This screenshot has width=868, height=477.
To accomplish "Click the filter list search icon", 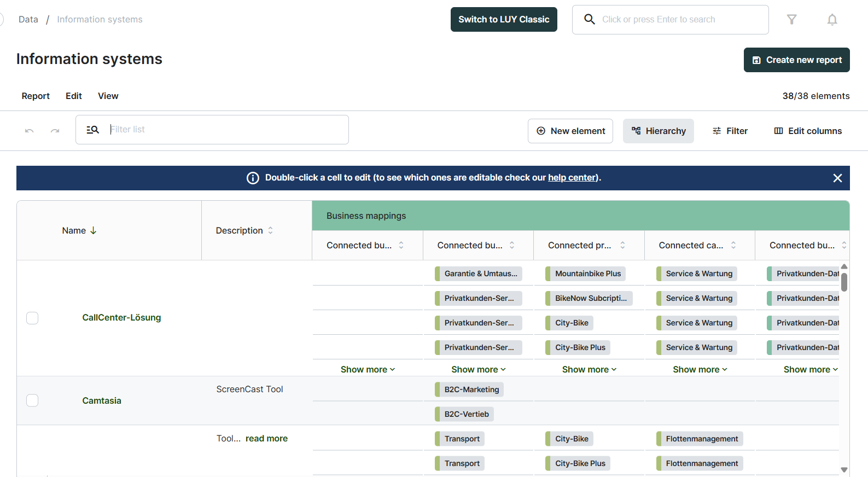I will click(x=92, y=130).
